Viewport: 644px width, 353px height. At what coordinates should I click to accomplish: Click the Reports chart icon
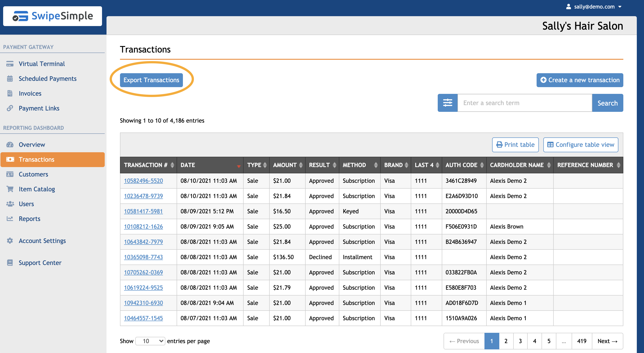(10, 219)
